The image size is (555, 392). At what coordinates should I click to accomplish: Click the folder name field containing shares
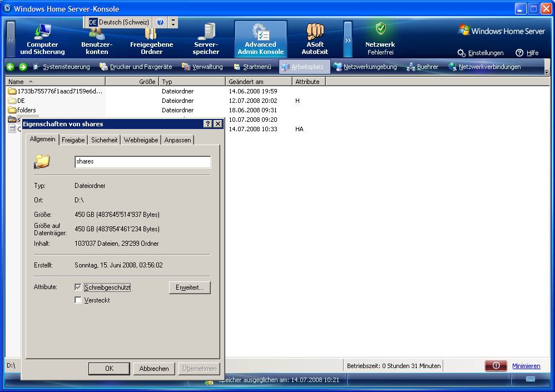tap(143, 162)
